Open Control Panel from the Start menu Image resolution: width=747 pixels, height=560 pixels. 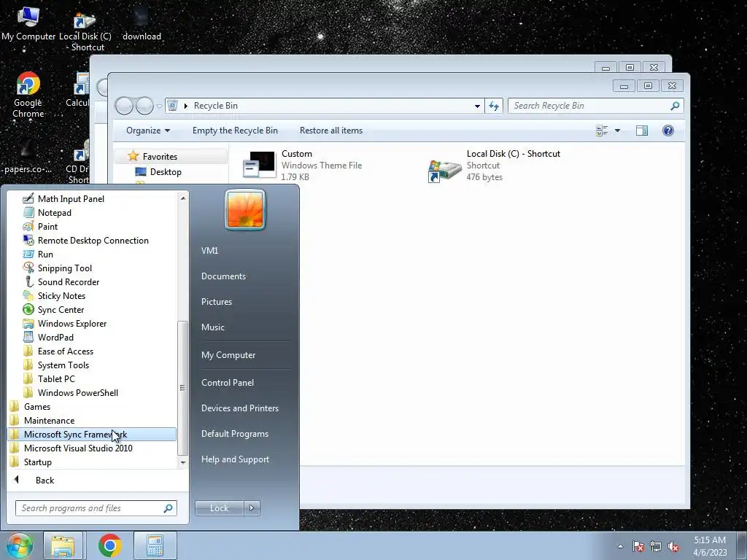[228, 382]
